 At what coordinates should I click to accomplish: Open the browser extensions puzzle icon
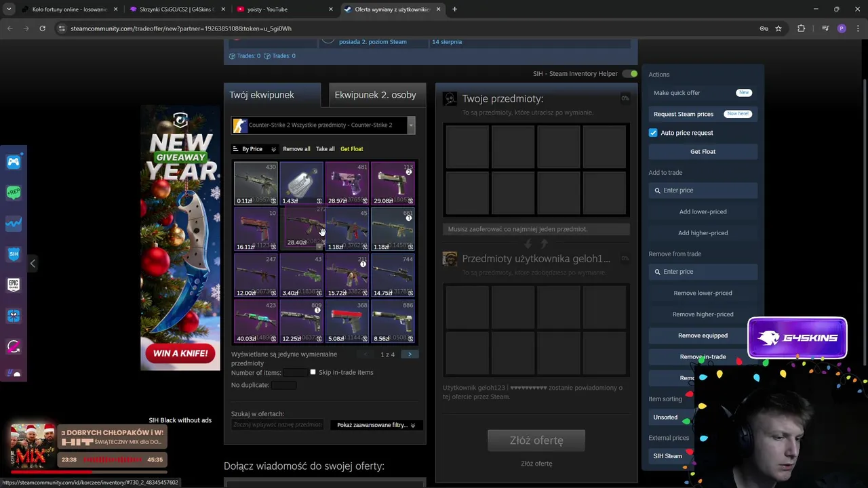tap(802, 28)
